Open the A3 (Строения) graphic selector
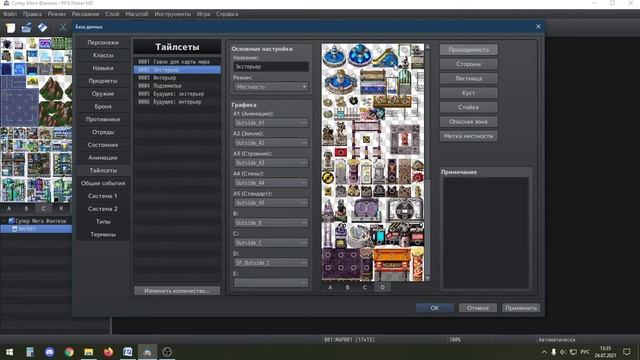Screen dimensions: 640x360 271,163
